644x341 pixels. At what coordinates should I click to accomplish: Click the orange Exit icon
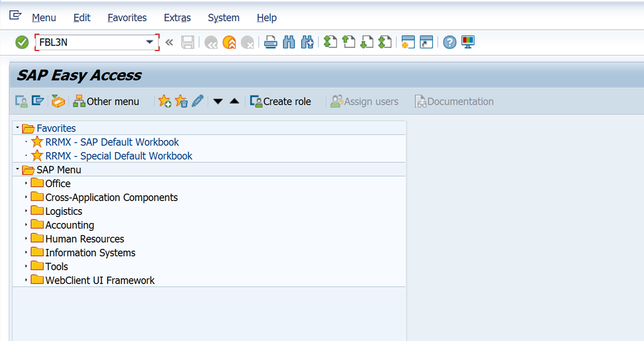229,42
